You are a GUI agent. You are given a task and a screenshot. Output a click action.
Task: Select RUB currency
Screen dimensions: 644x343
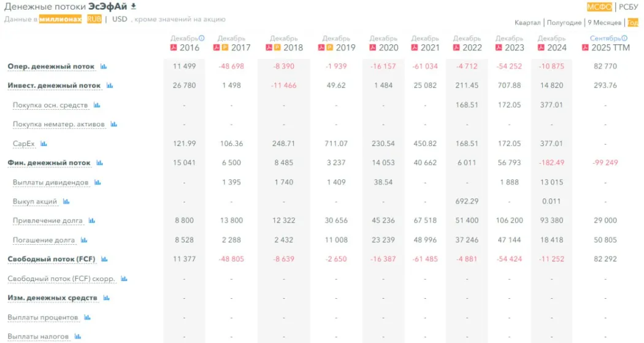tap(94, 19)
